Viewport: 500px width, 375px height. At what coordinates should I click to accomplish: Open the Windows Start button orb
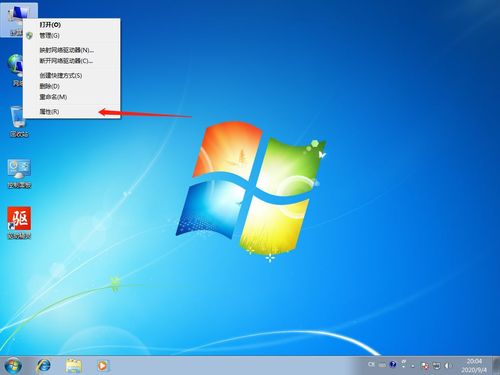[x=13, y=365]
